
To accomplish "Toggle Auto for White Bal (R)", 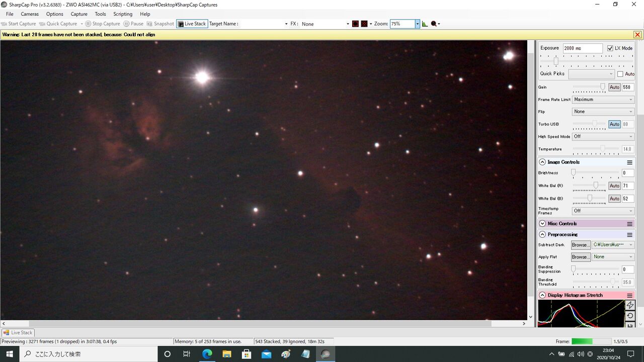I will click(x=614, y=186).
